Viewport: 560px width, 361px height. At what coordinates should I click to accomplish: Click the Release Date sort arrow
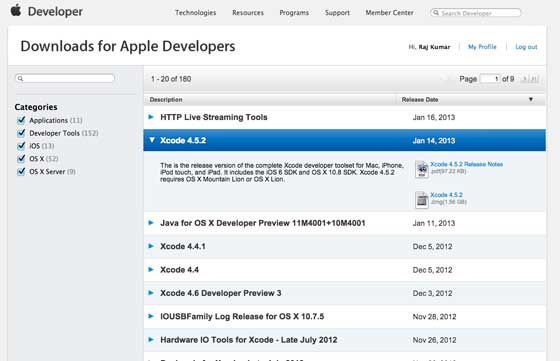point(531,99)
